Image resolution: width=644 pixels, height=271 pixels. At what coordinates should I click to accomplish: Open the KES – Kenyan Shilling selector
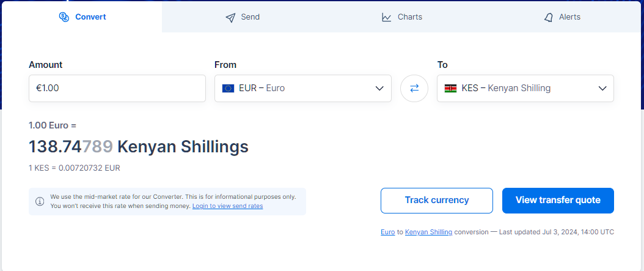[x=525, y=89]
